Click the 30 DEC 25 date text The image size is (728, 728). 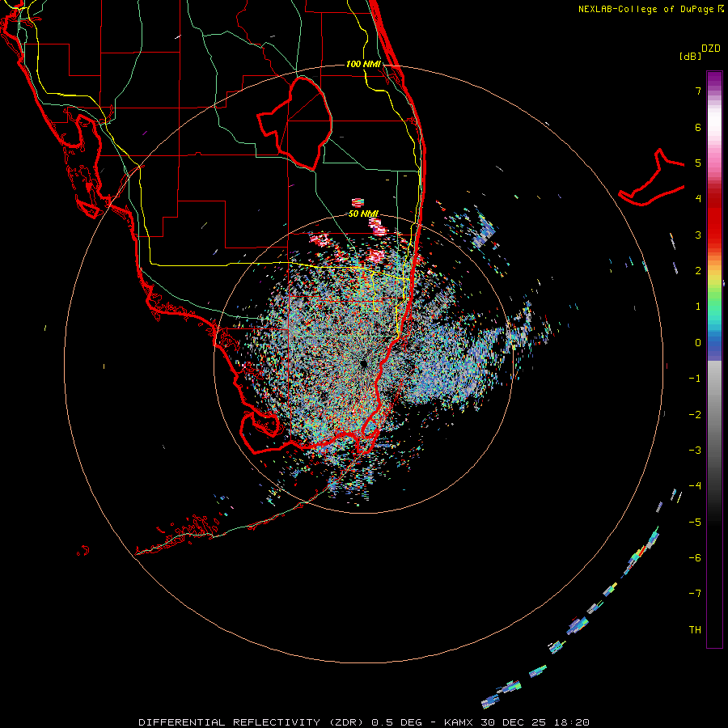click(x=514, y=722)
